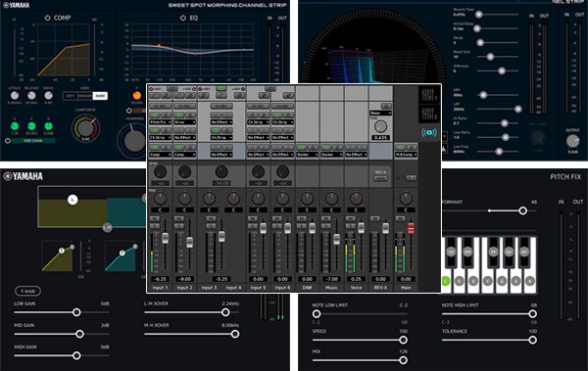Click the Input 2 channel fader
This screenshot has width=588, height=371.
(x=190, y=242)
